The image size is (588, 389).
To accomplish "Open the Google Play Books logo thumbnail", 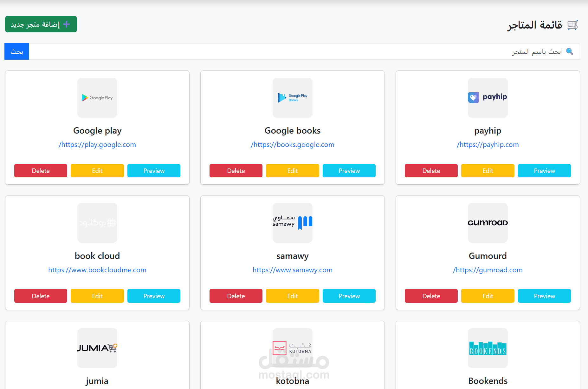I will (x=293, y=98).
